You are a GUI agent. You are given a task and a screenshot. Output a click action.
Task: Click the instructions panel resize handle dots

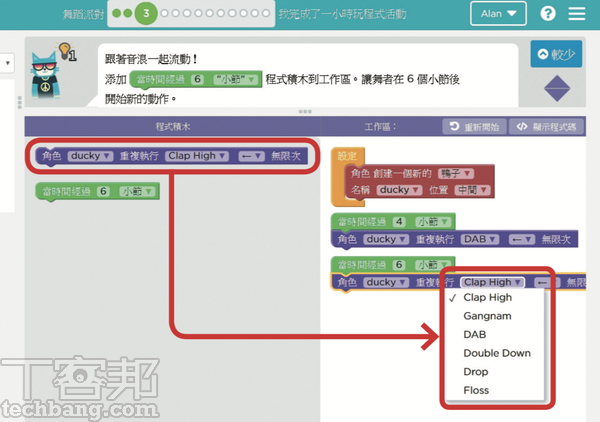click(305, 112)
